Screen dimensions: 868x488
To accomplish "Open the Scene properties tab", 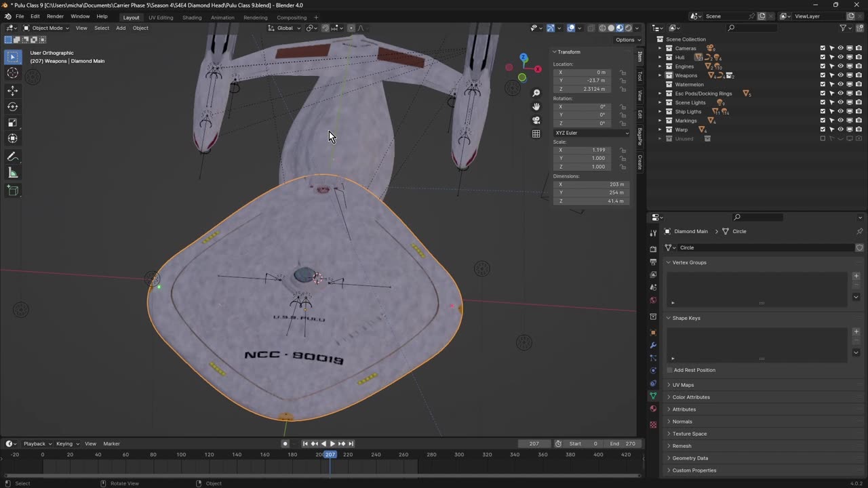I will tap(653, 287).
